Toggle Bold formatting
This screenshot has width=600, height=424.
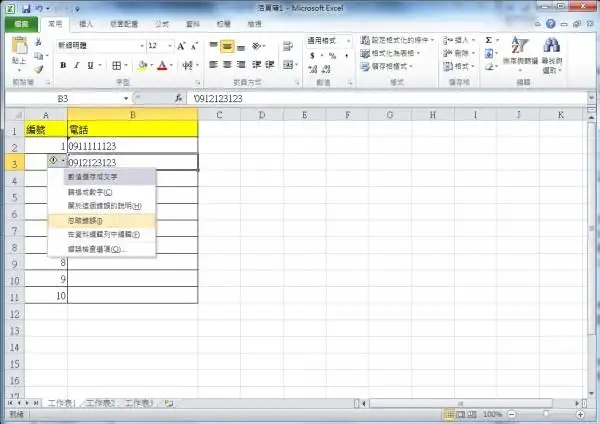click(63, 65)
